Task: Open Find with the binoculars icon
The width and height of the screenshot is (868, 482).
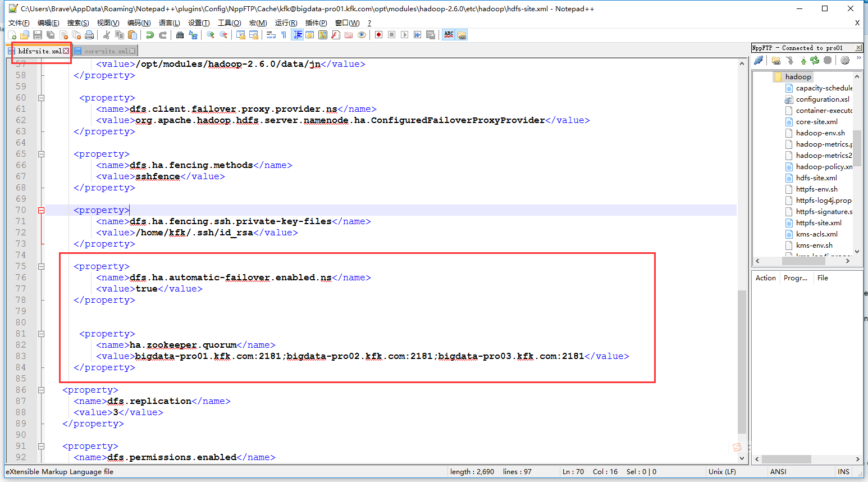Action: pos(180,35)
